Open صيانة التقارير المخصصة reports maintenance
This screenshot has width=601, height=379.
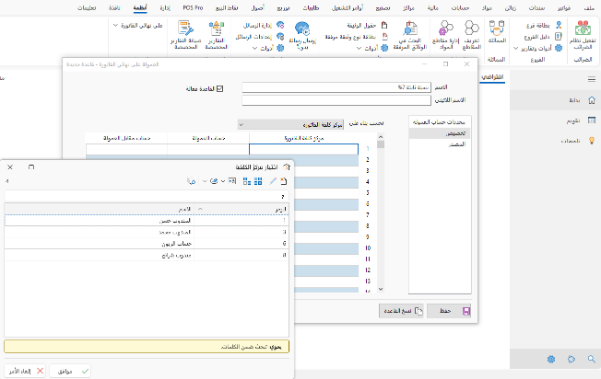tap(186, 35)
